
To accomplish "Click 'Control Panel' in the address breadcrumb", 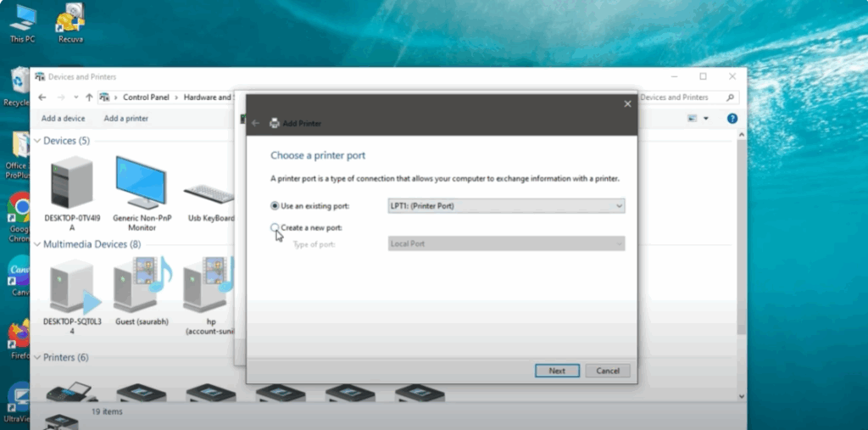I will (146, 97).
